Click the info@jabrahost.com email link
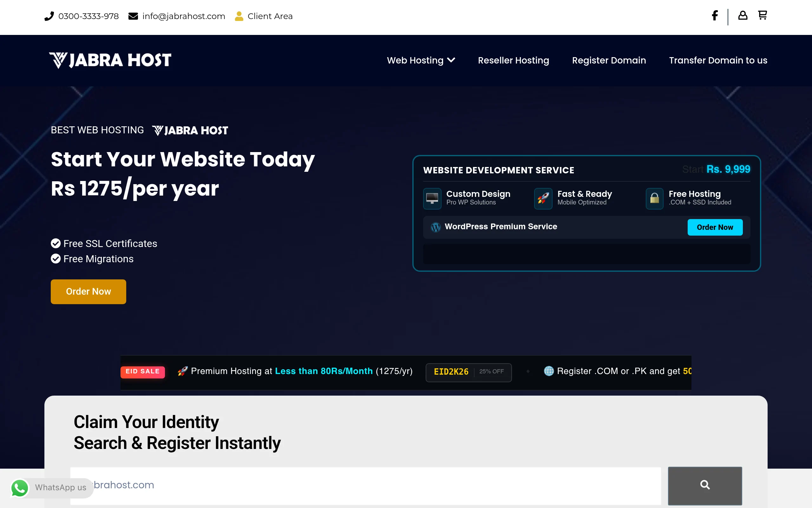This screenshot has width=812, height=508. tap(184, 16)
